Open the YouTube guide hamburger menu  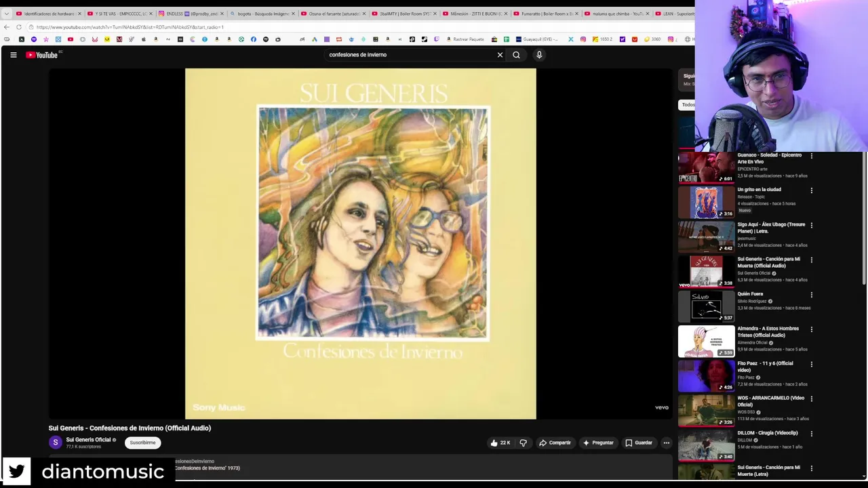(13, 55)
